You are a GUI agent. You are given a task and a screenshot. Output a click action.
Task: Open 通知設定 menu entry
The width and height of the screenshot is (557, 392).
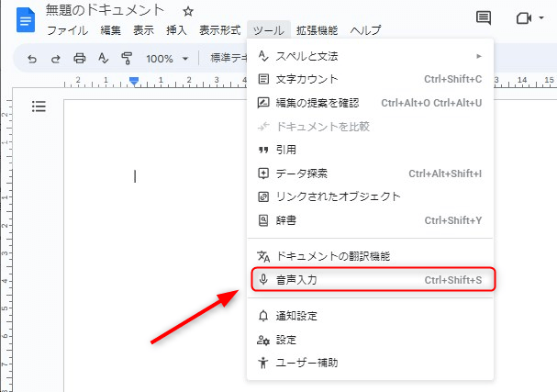[x=370, y=316]
